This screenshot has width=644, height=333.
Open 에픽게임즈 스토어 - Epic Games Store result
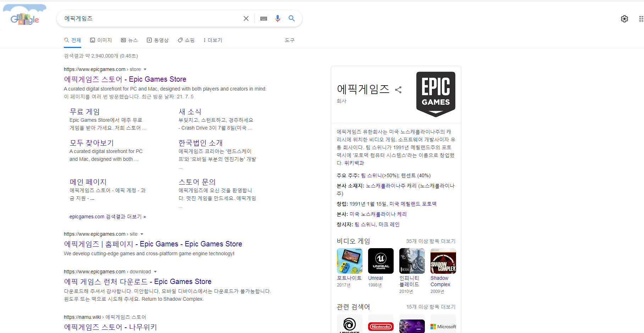tap(125, 79)
